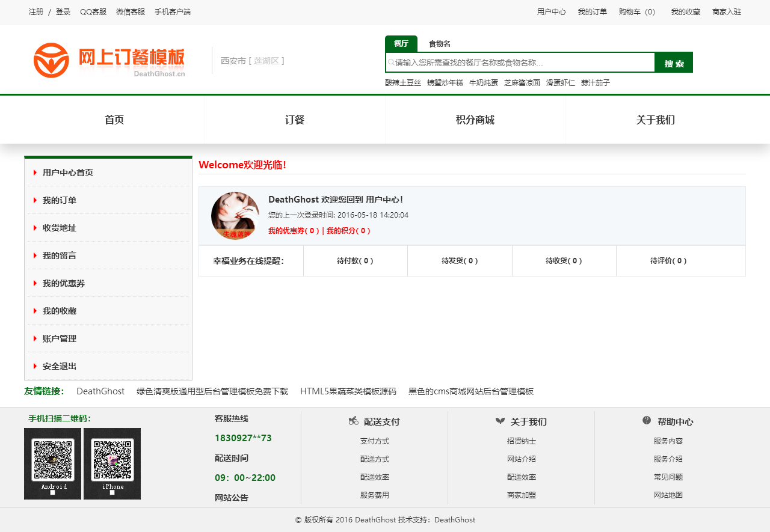770x532 pixels.
Task: Open 积分商城 in main navigation
Action: (475, 120)
